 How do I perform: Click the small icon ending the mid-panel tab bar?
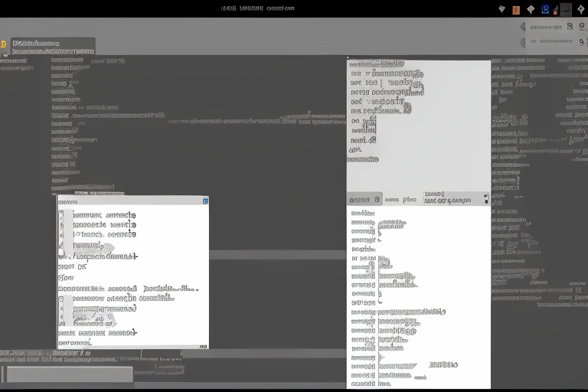[x=485, y=199]
